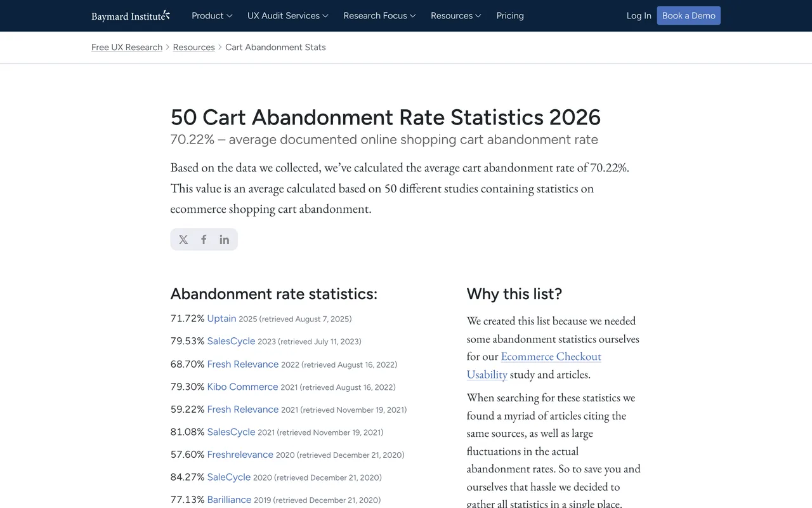Screen dimensions: 812x508
Task: Click '(retrieved November 19, 2021)' beside SalesCycle
Action: click(x=330, y=432)
